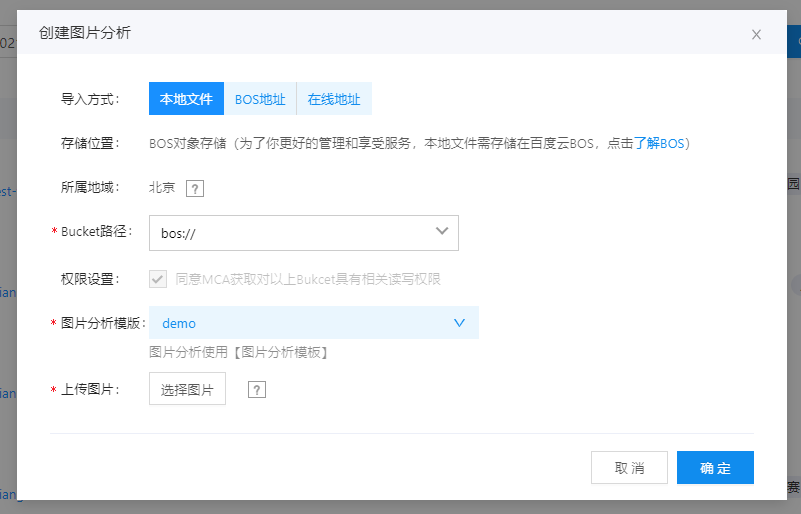
Task: Open the 图片分析模版 demo dropdown
Action: click(314, 322)
